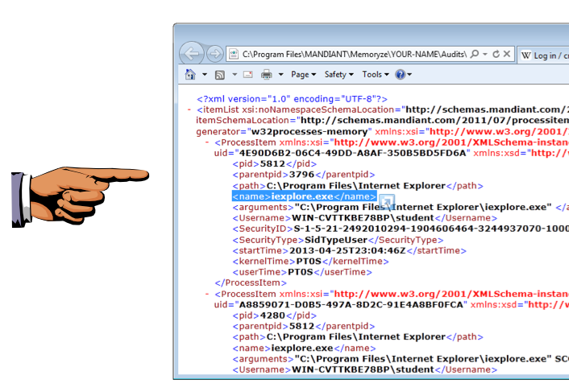Click the SecurityType SidTypeUser line
Screen dimensions: 569x392
tap(338, 240)
